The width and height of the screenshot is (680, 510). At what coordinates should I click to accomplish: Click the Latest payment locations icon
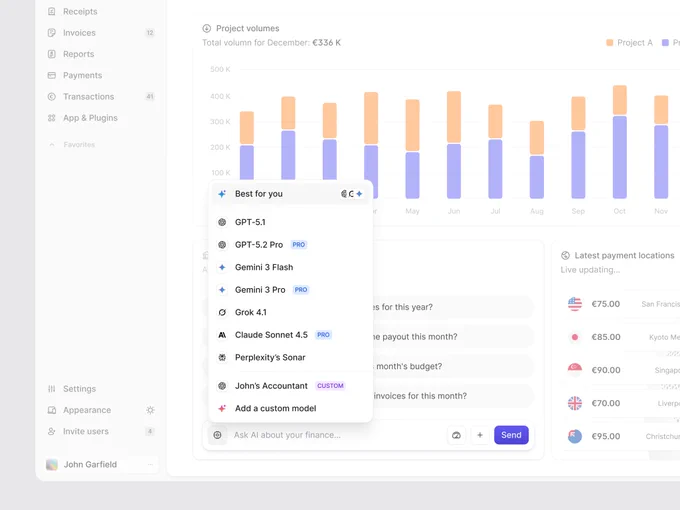565,255
